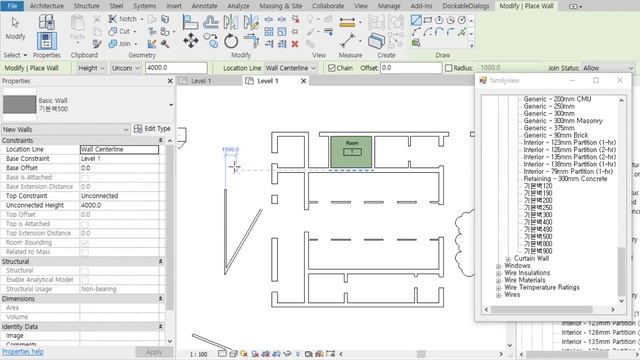Click the Copy tool icon
Image resolution: width=640 pixels, height=360 pixels.
(211, 41)
